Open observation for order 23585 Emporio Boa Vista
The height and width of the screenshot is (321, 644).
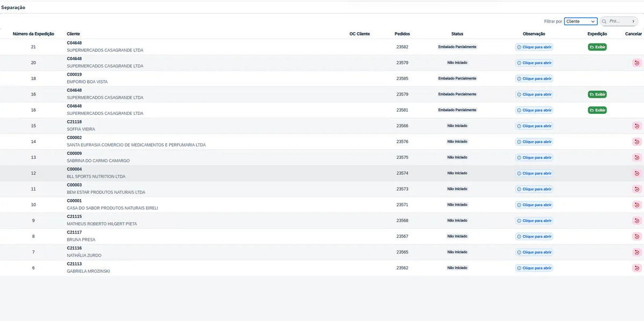534,79
